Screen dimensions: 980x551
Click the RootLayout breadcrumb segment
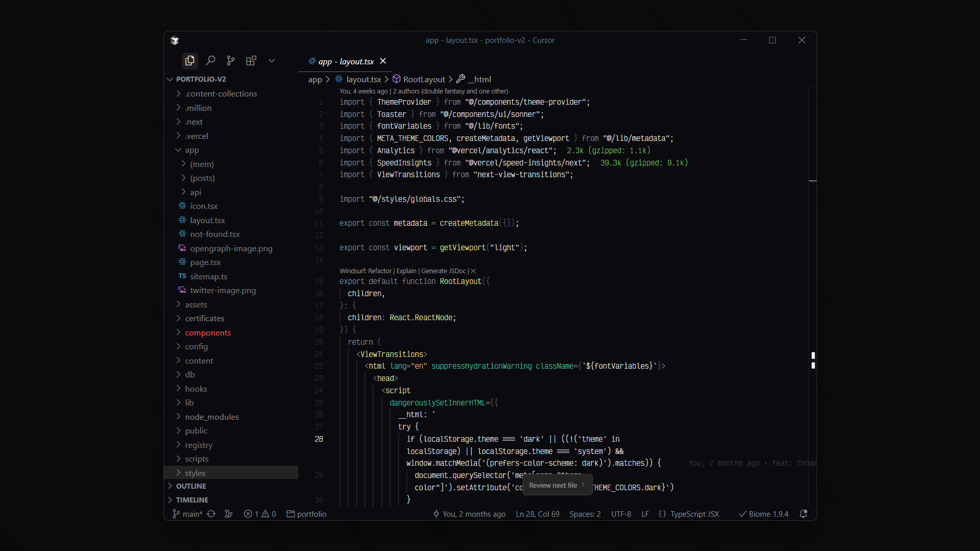click(x=419, y=79)
